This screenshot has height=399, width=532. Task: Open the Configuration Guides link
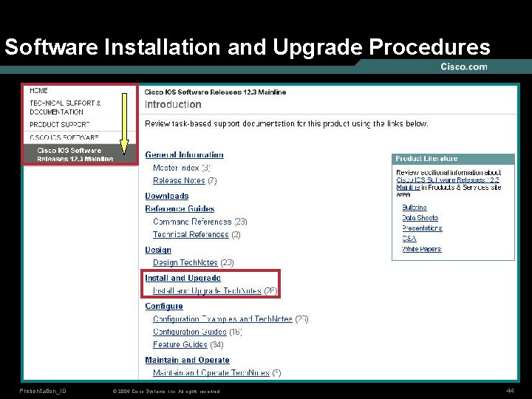pyautogui.click(x=190, y=332)
